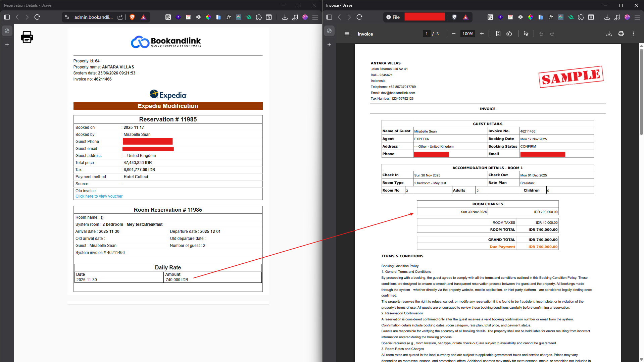Viewport: 644px width, 362px height.
Task: Click the 'IDR 40,000.00' room taxes value
Action: [x=547, y=223]
